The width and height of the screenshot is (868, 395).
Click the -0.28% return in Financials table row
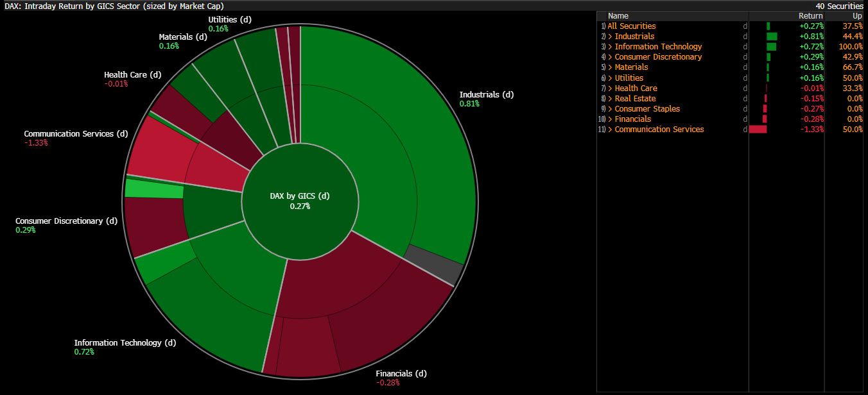click(812, 119)
